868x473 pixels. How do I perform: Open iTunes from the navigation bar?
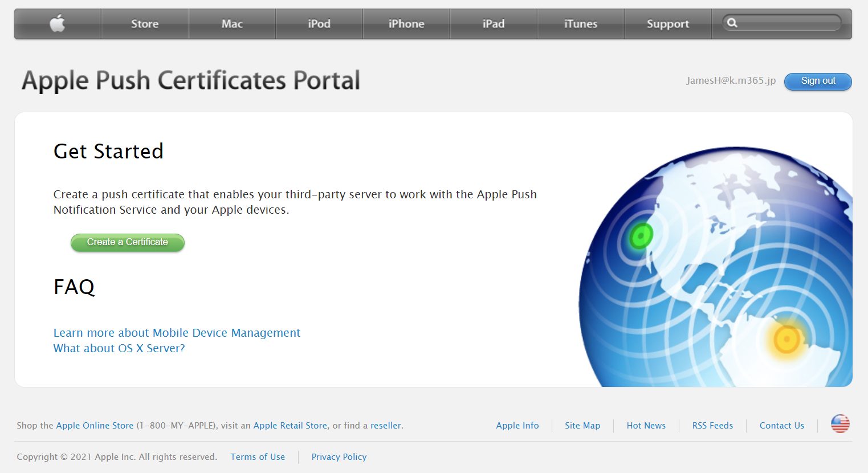point(581,24)
